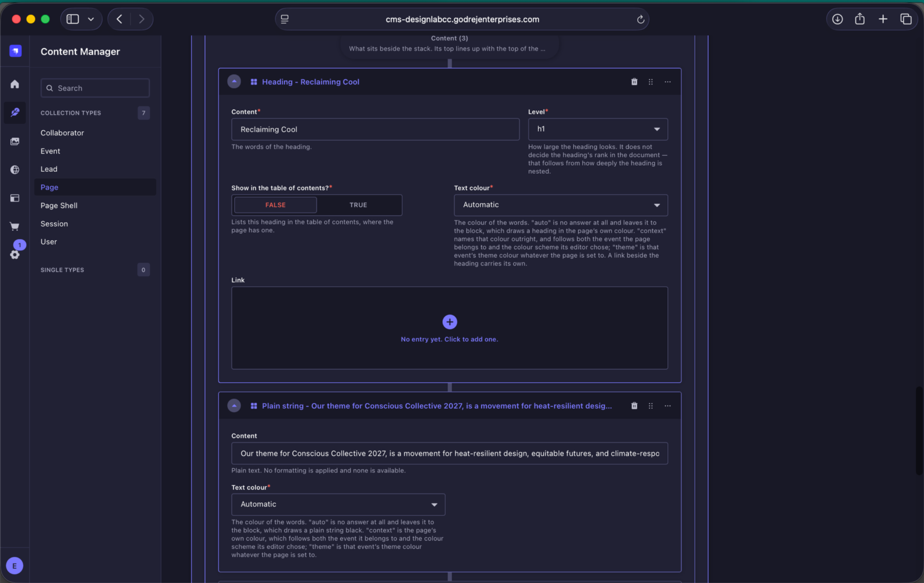Screen dimensions: 924x583
Task: Focus the Search collection types field
Action: 95,88
